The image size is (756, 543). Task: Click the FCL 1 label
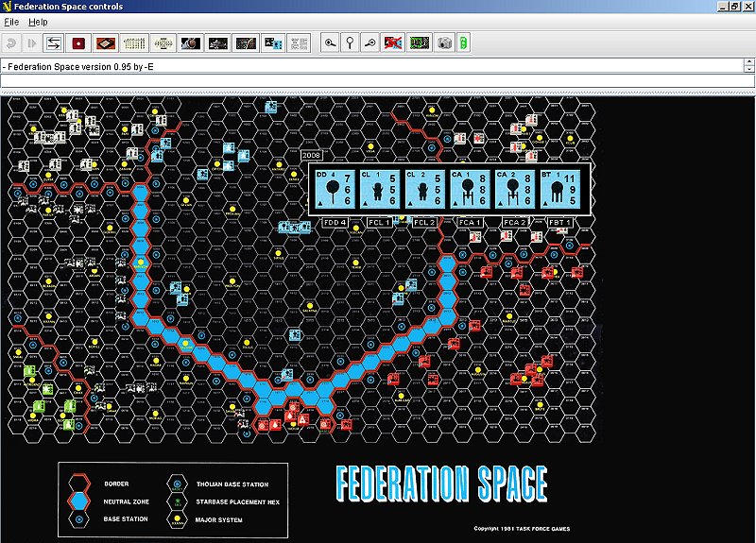point(380,223)
